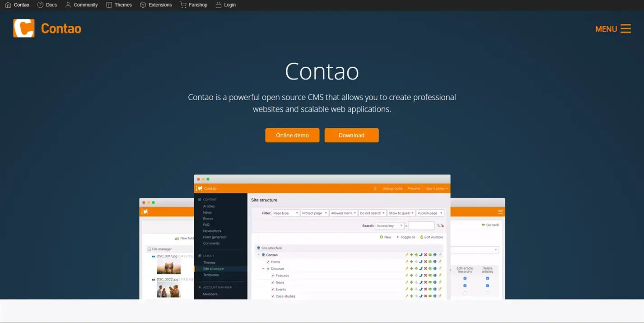
Task: Click Toggle all above the tree
Action: point(406,237)
